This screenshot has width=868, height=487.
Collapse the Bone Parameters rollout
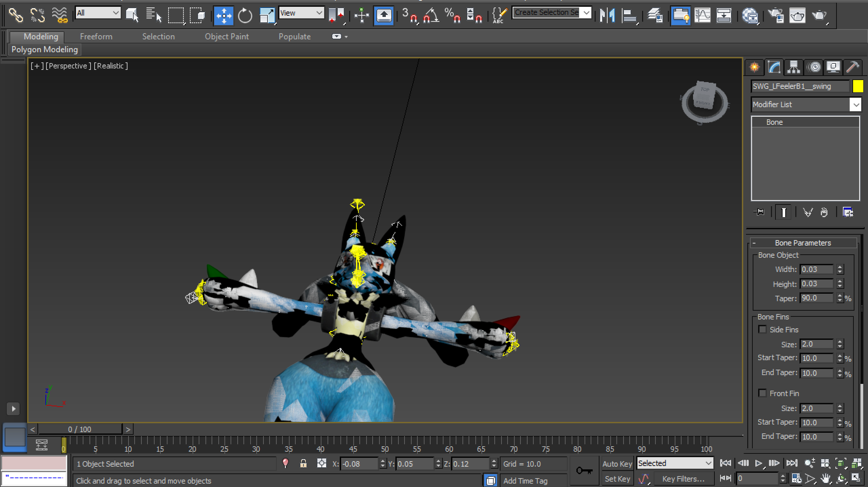click(803, 243)
